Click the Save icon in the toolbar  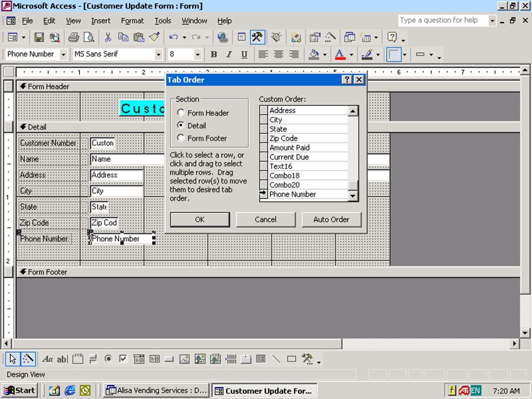tap(39, 37)
